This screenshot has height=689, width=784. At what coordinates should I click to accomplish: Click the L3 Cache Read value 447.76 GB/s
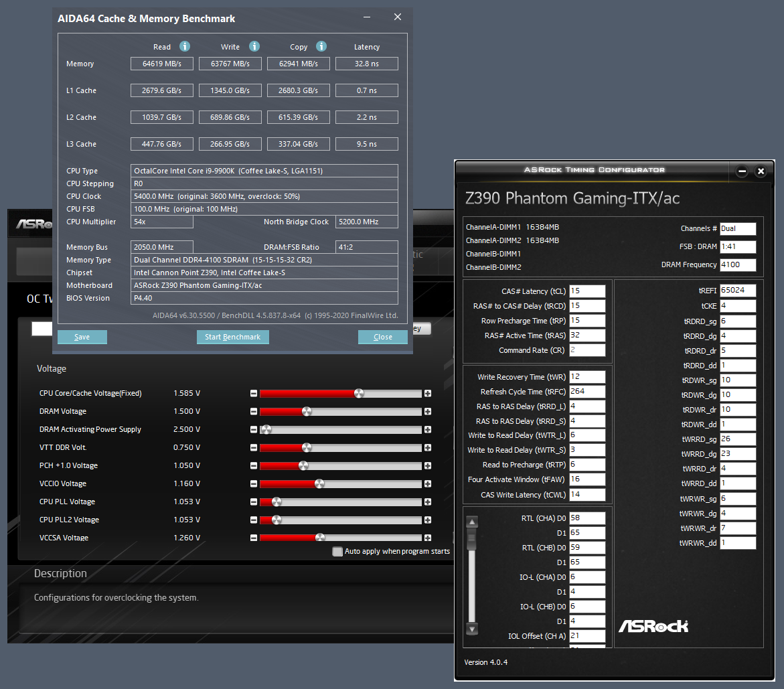[x=162, y=144]
